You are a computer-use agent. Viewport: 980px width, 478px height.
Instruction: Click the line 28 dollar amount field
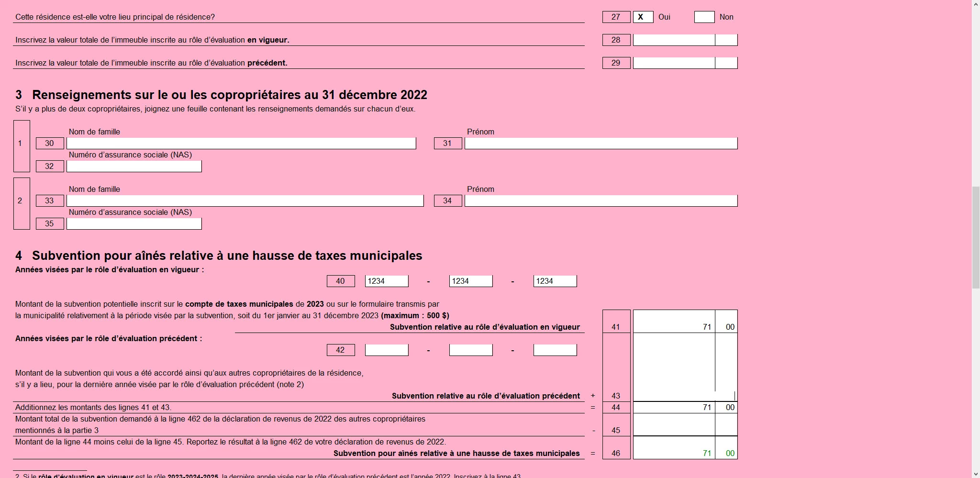(674, 40)
